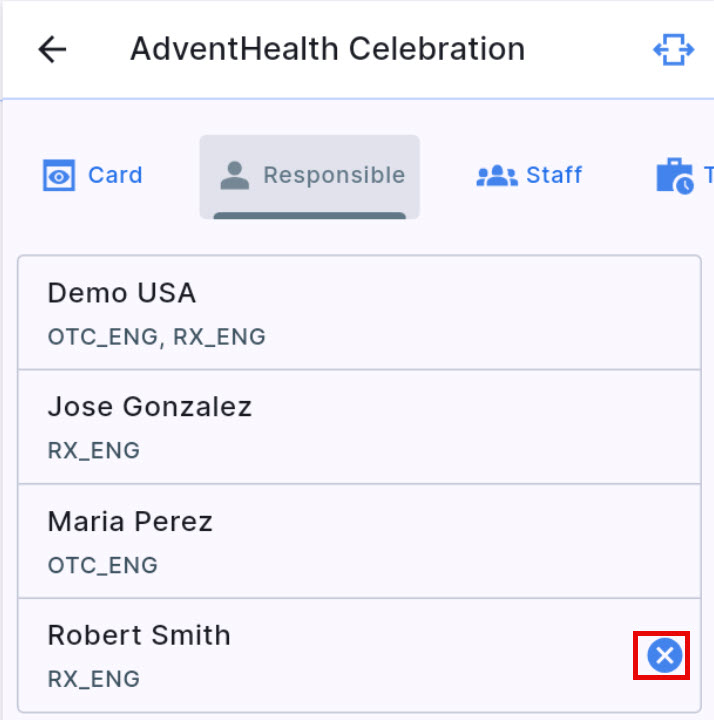Go back using the left arrow
This screenshot has height=720, width=714.
point(52,50)
